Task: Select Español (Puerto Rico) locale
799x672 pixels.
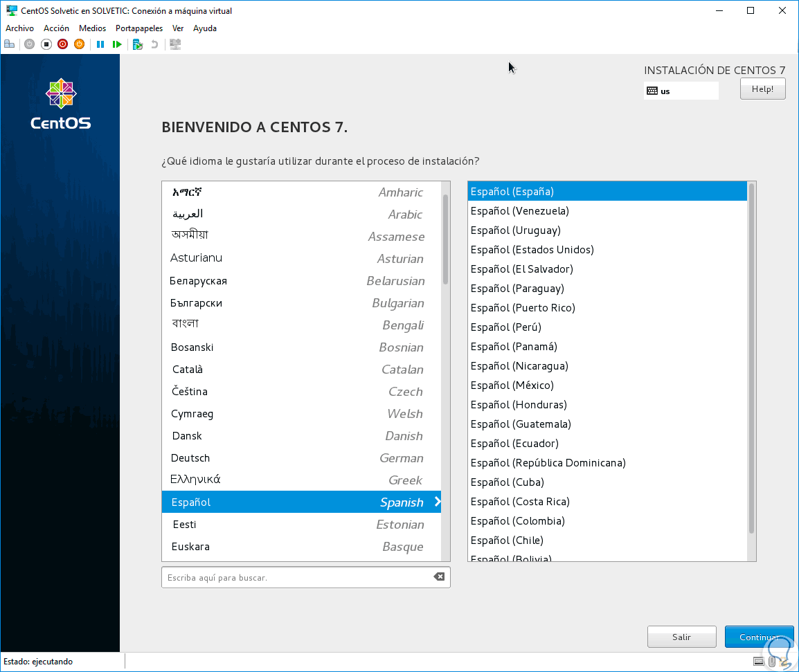Action: 607,308
